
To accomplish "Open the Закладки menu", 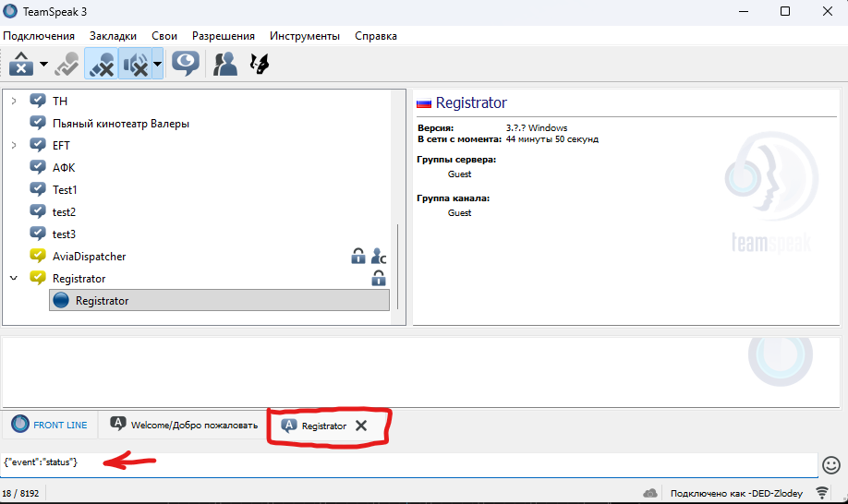I will 113,36.
